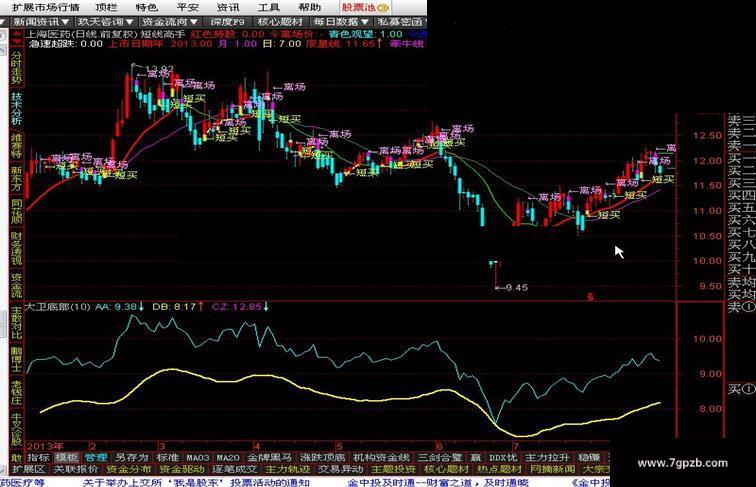The width and height of the screenshot is (756, 487).
Task: Expand the 新闻资讯 dropdown
Action: (41, 22)
